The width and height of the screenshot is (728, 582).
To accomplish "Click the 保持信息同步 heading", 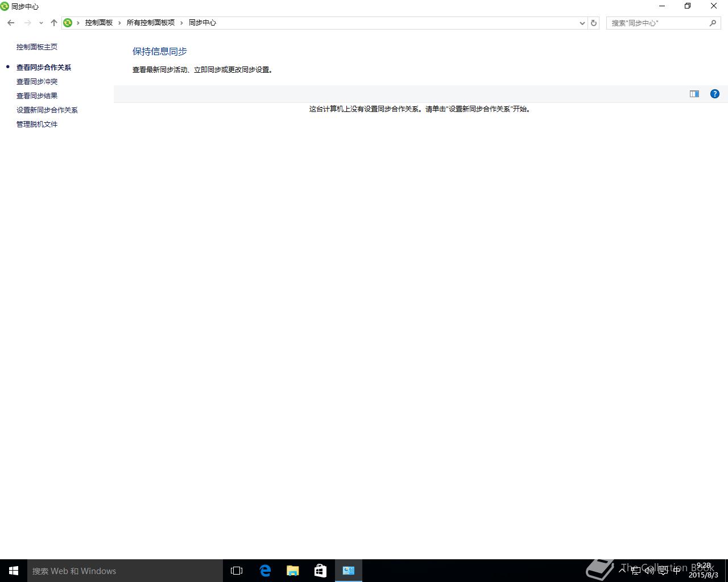I will (x=160, y=51).
